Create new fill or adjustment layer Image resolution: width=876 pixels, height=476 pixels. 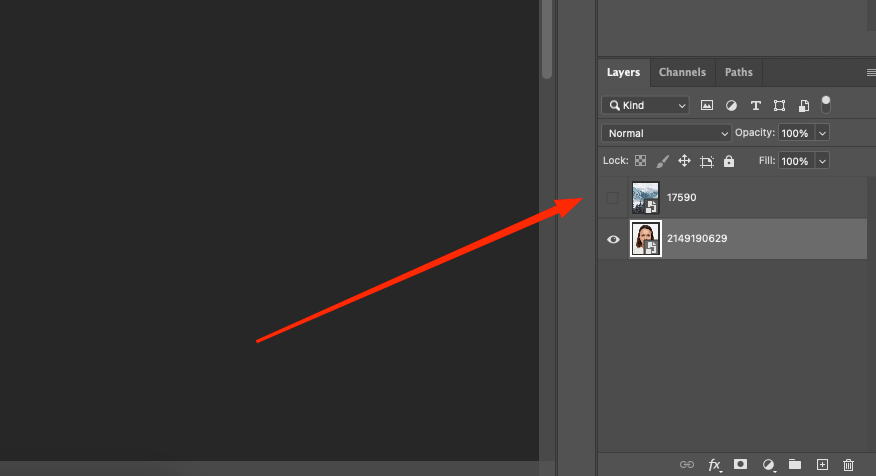(x=769, y=465)
